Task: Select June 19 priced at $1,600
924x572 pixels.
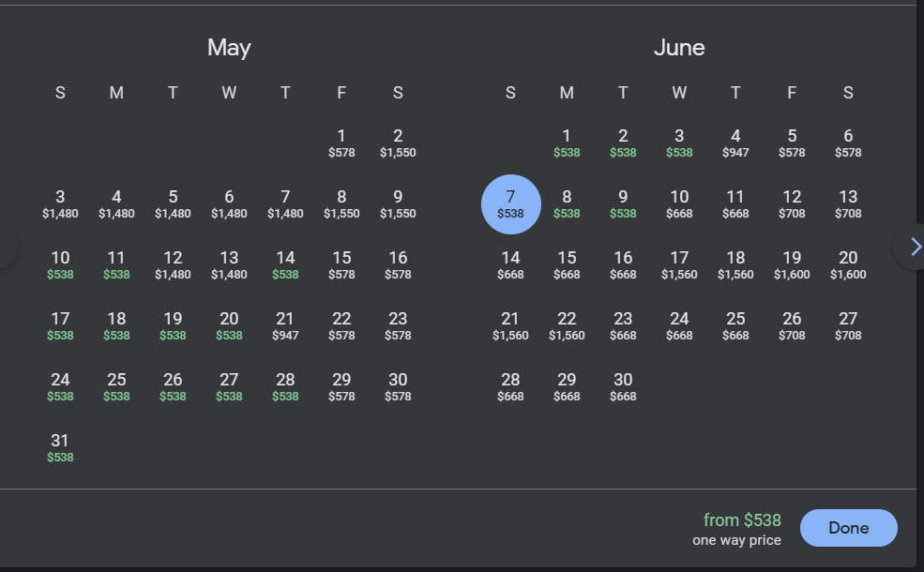Action: [792, 264]
